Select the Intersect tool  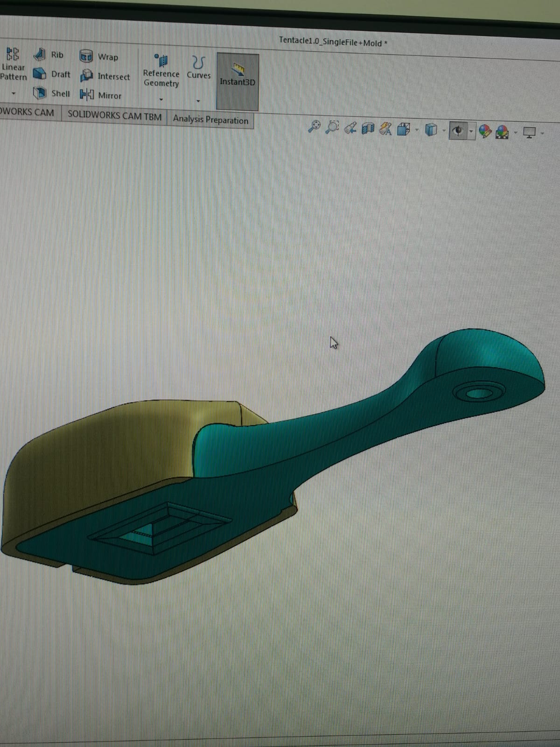[105, 76]
